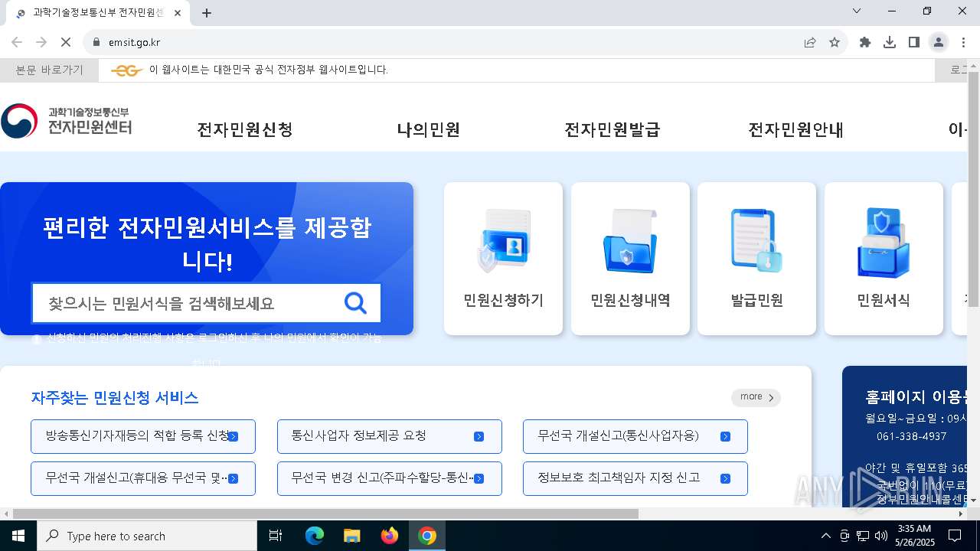The height and width of the screenshot is (551, 980).
Task: Click 본문 바로가기 skip link
Action: pos(50,70)
